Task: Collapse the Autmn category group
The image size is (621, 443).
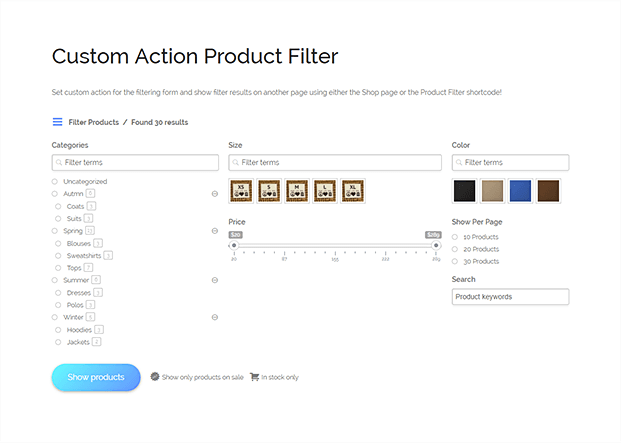Action: [215, 194]
